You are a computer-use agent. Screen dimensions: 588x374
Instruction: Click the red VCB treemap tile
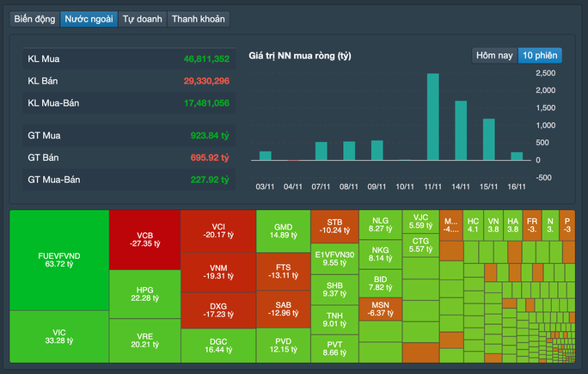click(x=144, y=239)
